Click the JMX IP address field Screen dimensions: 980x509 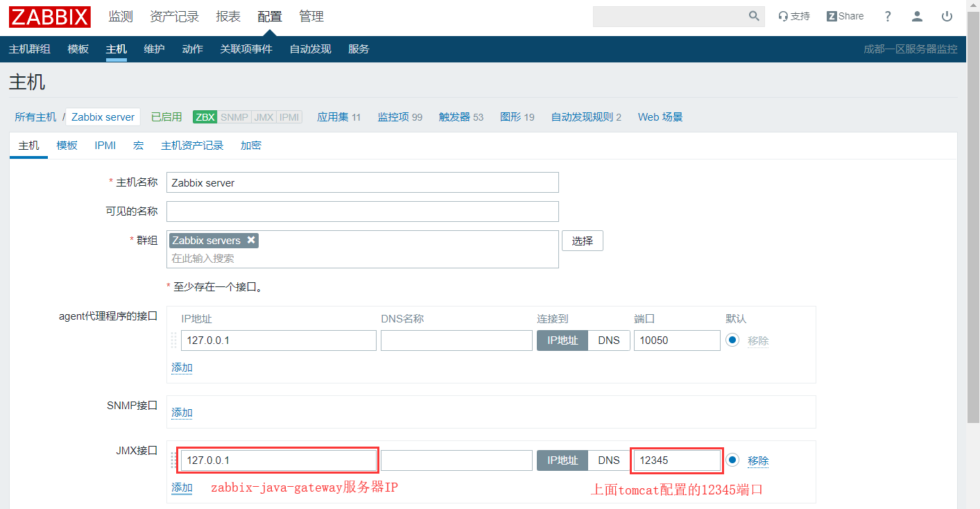279,460
